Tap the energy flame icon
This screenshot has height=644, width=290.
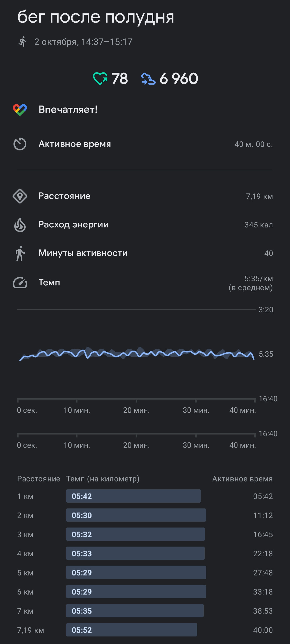(x=20, y=225)
